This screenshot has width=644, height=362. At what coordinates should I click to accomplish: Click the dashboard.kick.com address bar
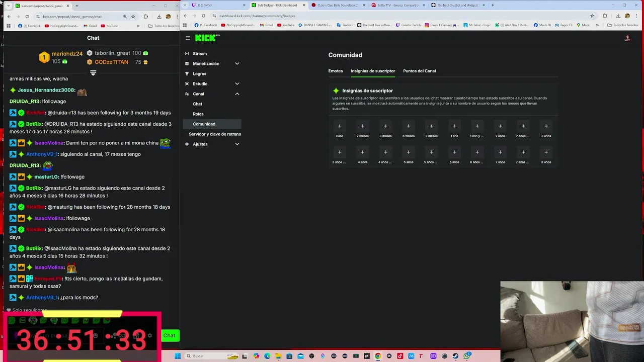(397, 16)
